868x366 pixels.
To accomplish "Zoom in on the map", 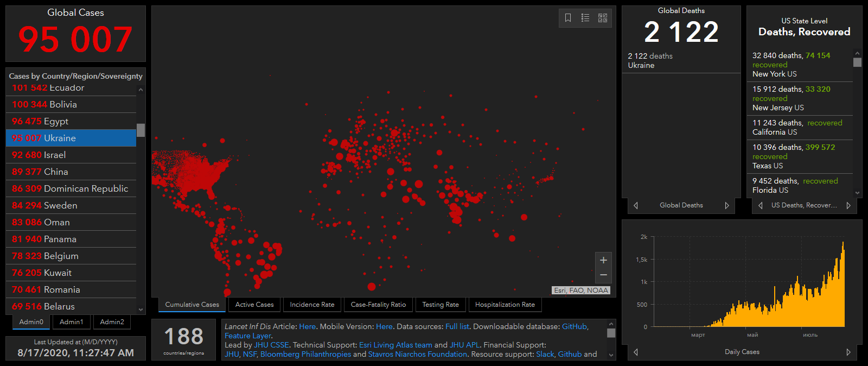I will tap(603, 260).
